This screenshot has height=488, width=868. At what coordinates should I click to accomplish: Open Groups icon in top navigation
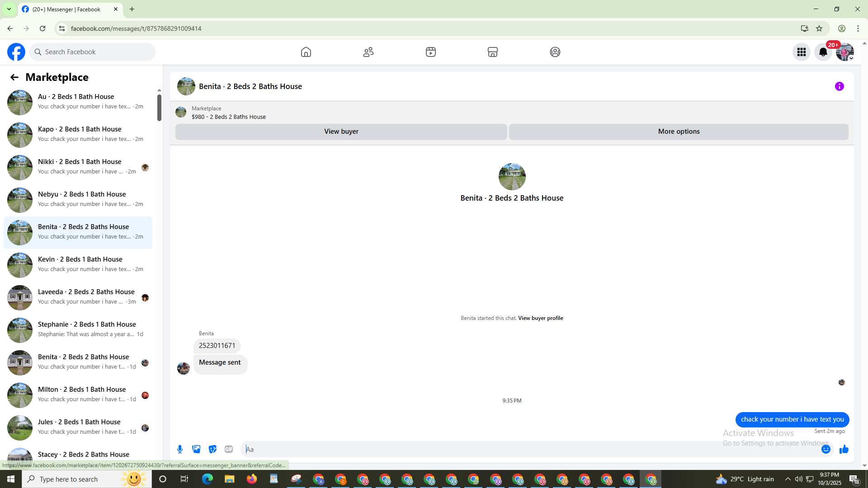click(x=555, y=52)
